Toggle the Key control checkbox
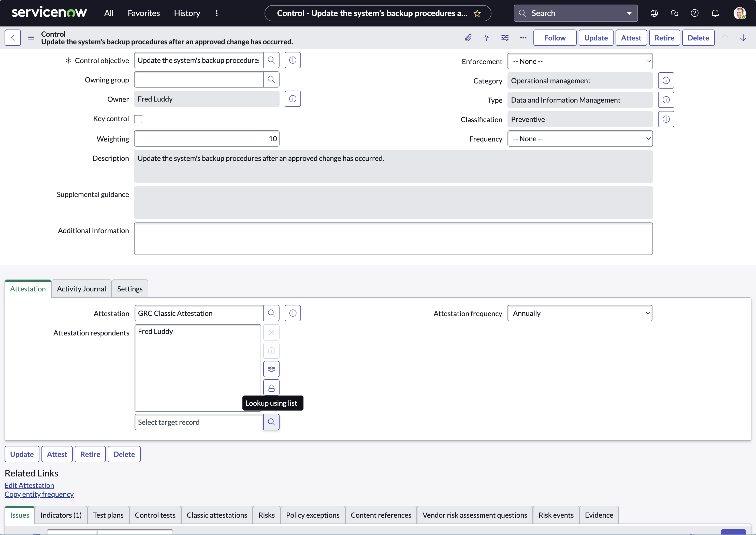 (138, 119)
